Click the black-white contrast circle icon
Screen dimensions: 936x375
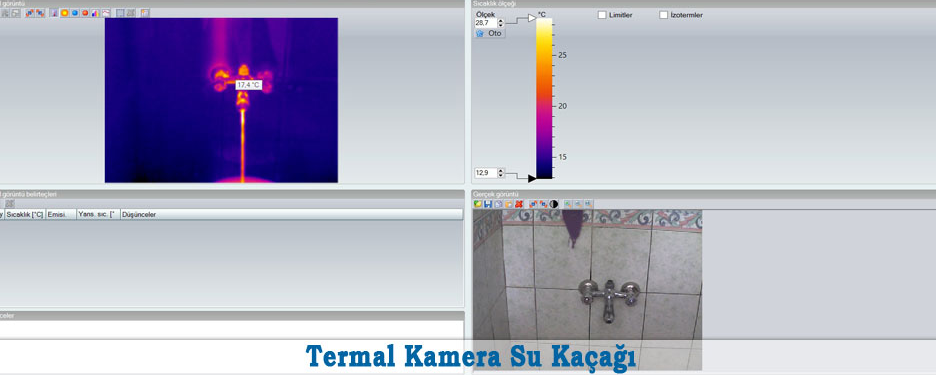point(554,204)
